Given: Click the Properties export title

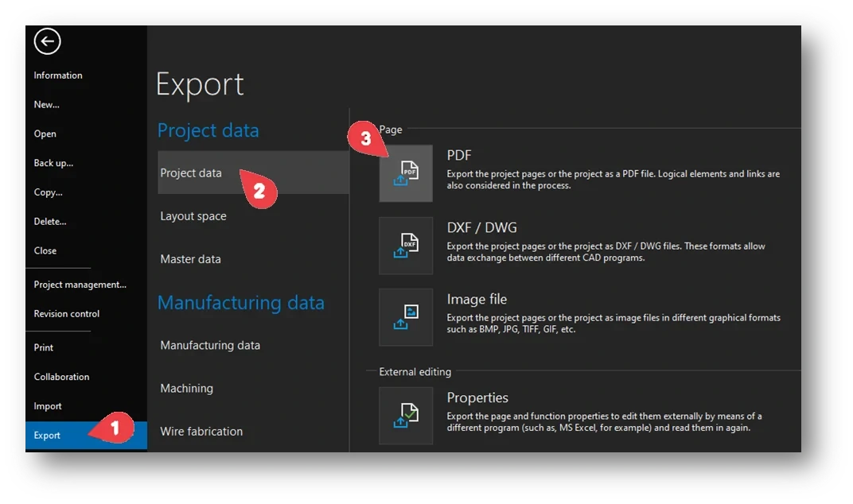Looking at the screenshot, I should point(477,397).
